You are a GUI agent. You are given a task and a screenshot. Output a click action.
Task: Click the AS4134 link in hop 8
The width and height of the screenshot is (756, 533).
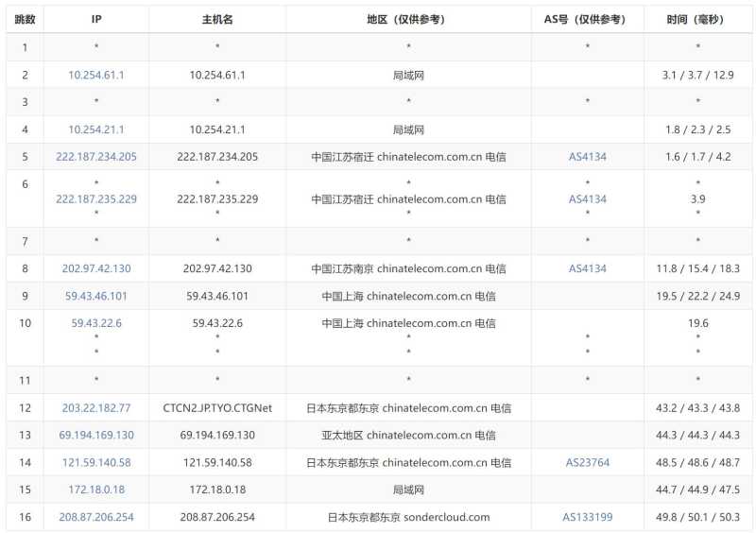pyautogui.click(x=587, y=268)
